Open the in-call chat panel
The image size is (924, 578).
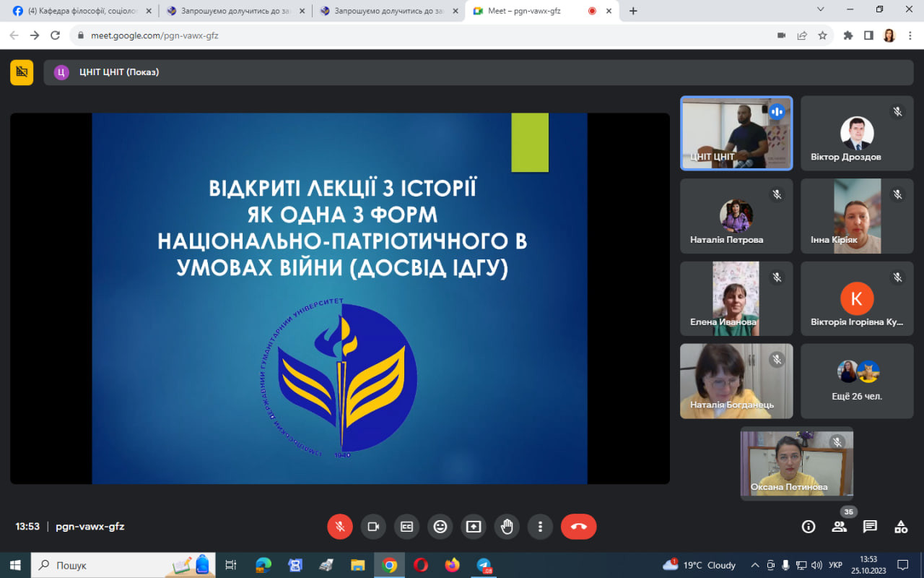pos(870,527)
